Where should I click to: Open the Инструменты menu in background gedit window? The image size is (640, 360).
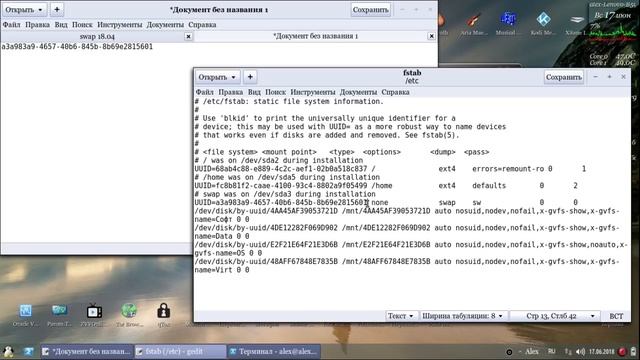tap(120, 25)
